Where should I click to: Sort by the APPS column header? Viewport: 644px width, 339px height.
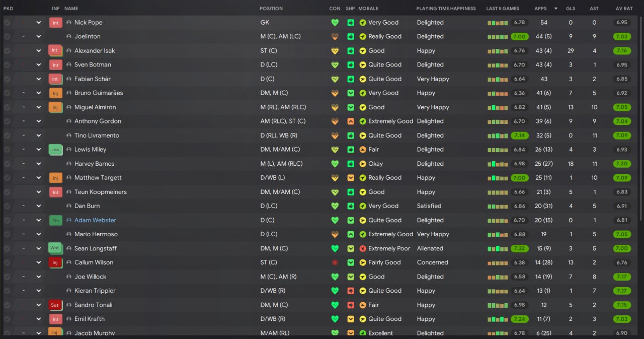click(x=540, y=9)
